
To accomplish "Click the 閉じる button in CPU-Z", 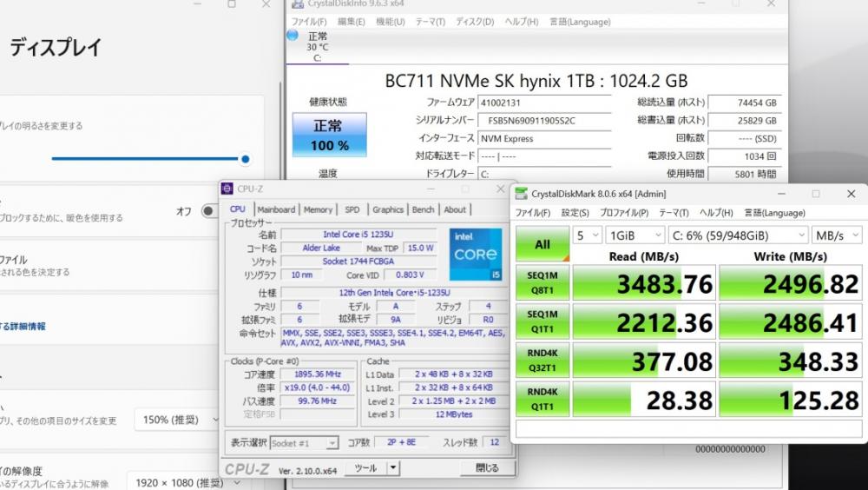I will point(487,467).
